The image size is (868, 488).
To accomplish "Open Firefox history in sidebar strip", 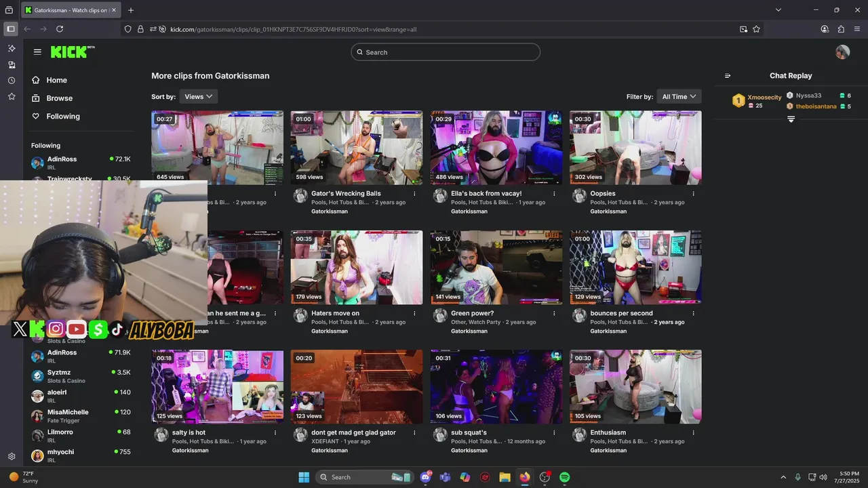I will 12,81.
